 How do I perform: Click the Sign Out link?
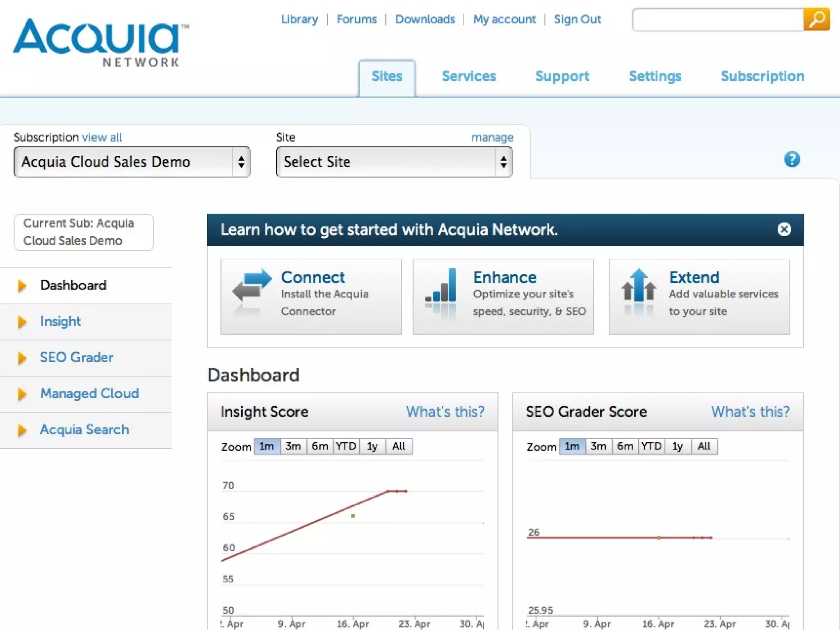577,19
